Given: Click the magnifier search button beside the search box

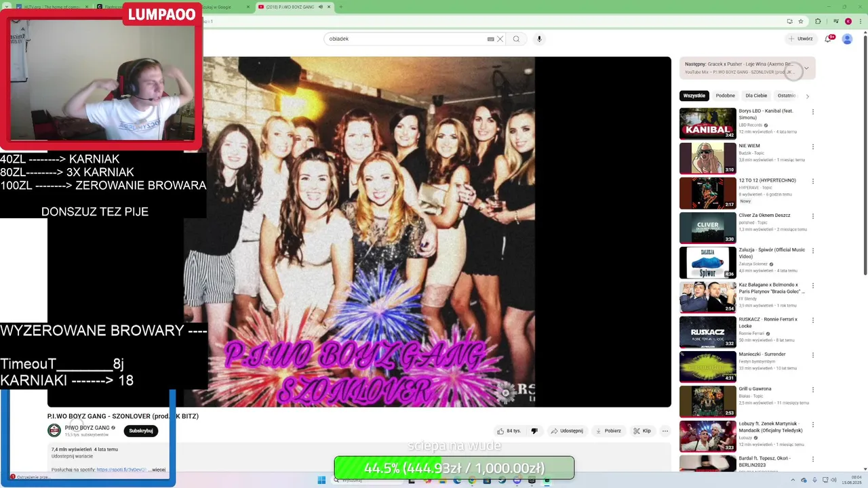Looking at the screenshot, I should point(516,39).
